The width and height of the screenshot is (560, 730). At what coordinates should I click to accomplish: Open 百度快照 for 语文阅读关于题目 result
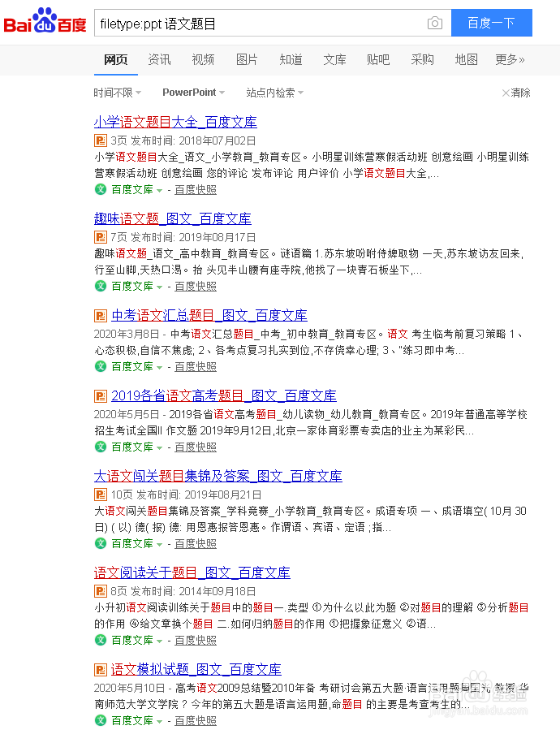click(x=196, y=640)
